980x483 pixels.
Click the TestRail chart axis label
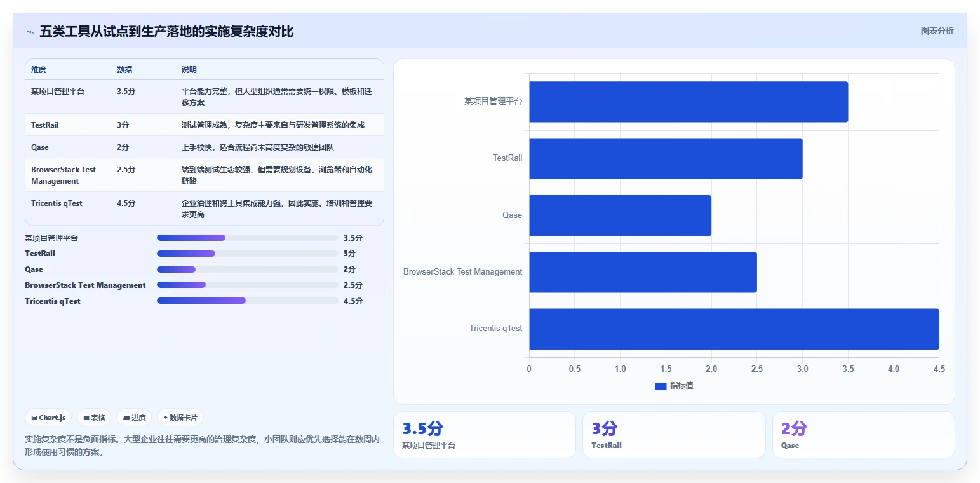point(507,158)
